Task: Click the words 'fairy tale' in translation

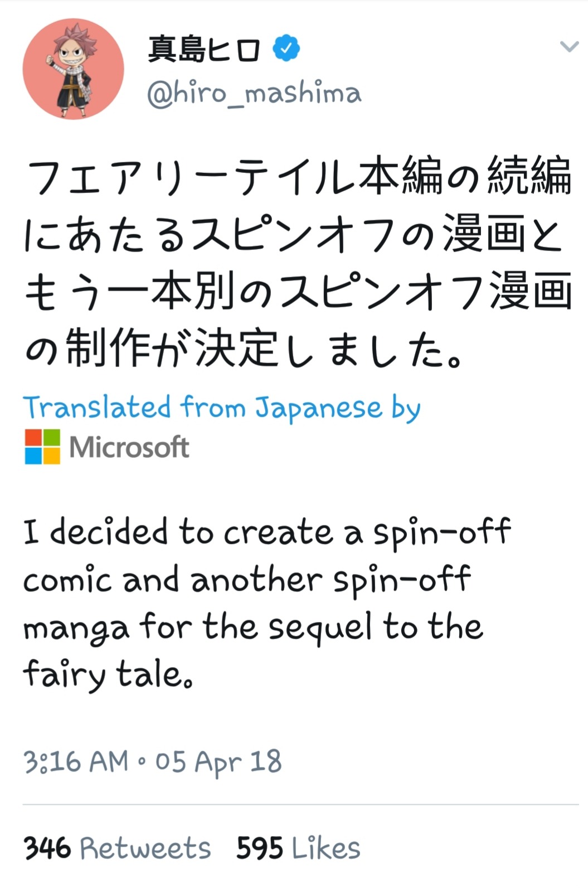Action: (106, 675)
